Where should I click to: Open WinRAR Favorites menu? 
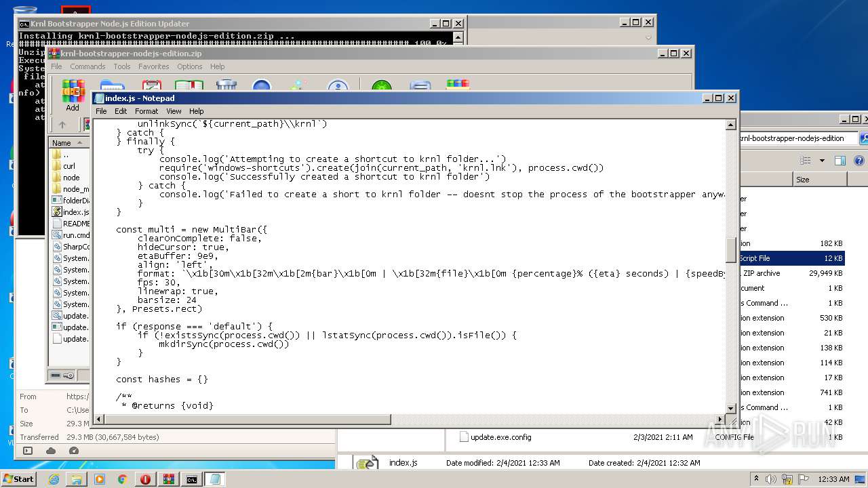154,66
